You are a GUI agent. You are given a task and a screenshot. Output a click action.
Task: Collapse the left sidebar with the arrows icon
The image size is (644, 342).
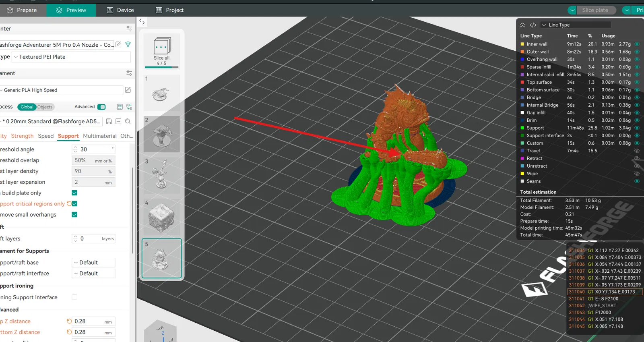point(142,22)
